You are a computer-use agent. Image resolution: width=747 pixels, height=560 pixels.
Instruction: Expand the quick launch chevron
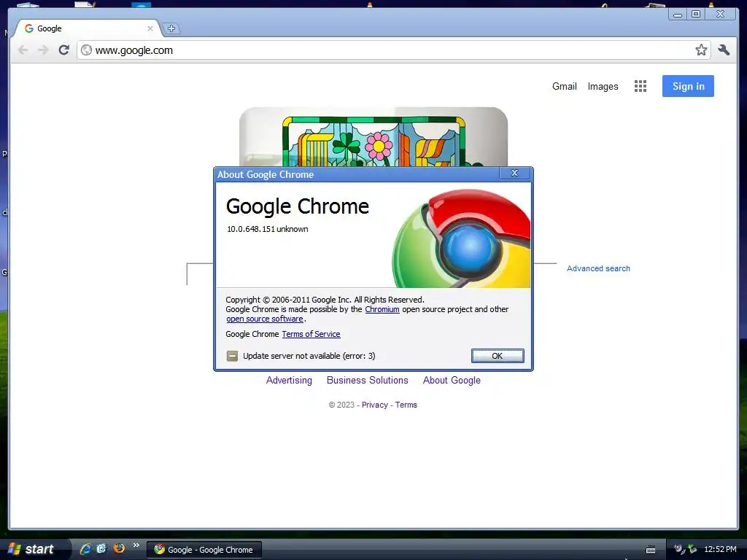click(136, 545)
